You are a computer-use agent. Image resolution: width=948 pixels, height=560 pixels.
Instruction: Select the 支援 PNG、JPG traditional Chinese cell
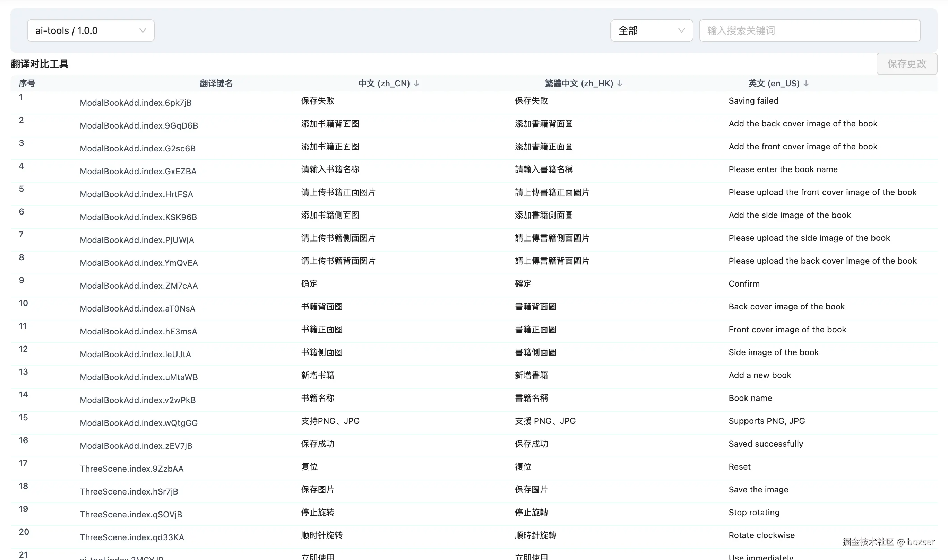[545, 421]
